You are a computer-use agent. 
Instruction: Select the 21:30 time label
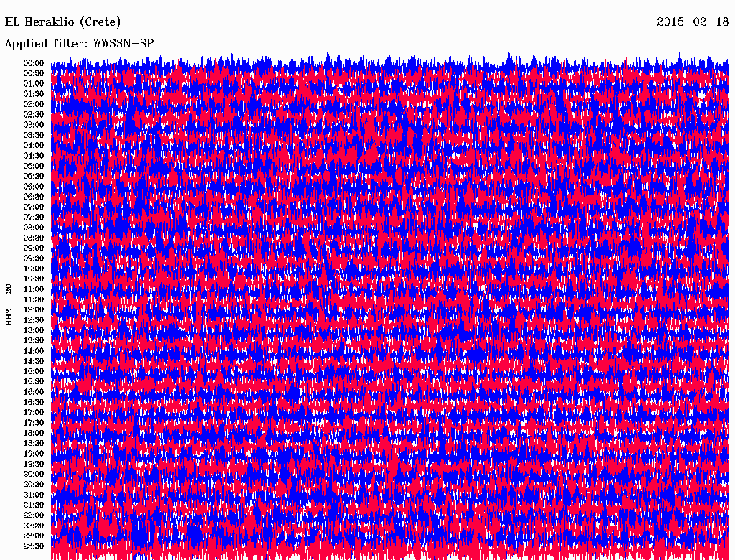[x=33, y=505]
